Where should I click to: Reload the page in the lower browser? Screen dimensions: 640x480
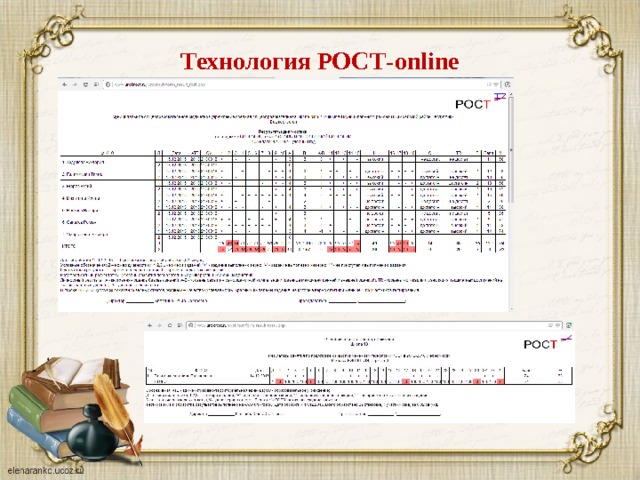click(170, 325)
